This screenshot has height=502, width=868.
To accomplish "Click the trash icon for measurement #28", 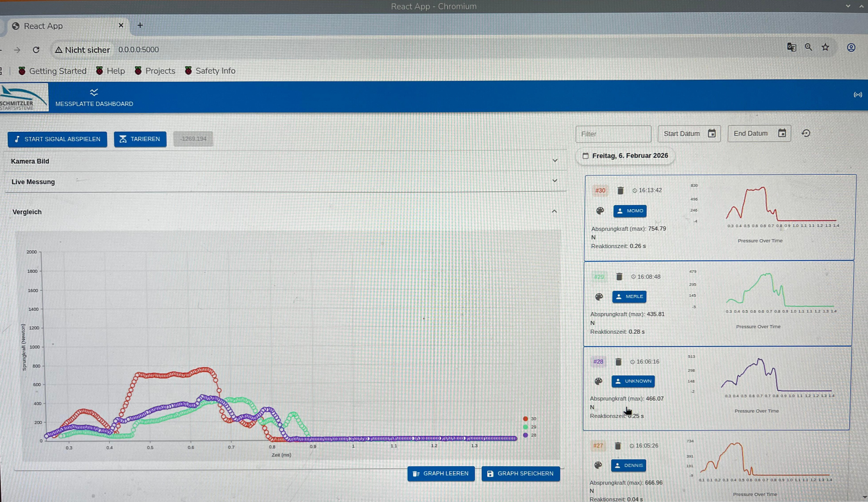I will pyautogui.click(x=618, y=362).
